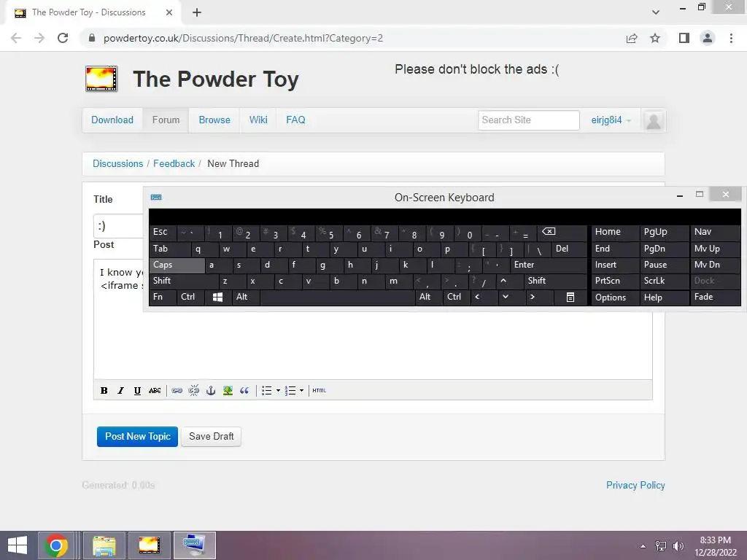Open Powder Toy app in taskbar

pos(149,545)
